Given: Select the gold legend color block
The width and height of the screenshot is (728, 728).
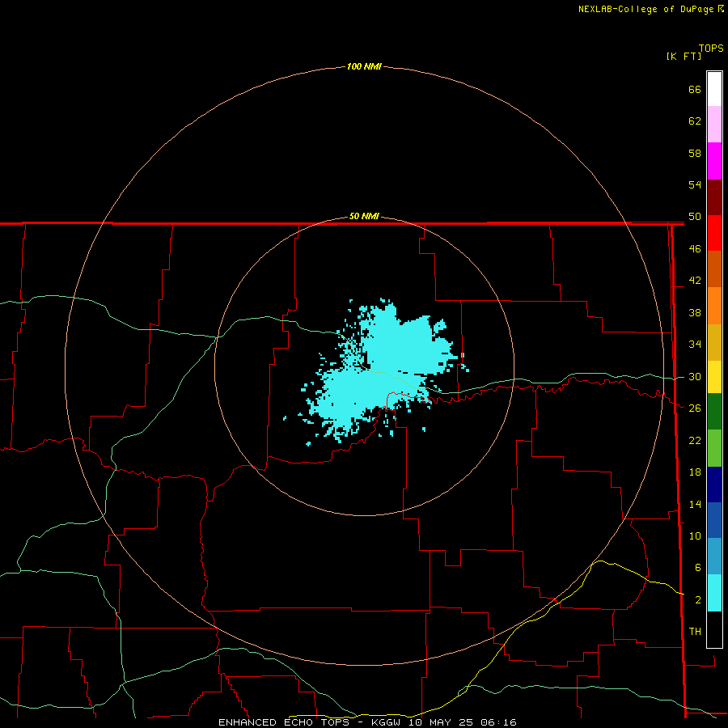Looking at the screenshot, I should 714,342.
